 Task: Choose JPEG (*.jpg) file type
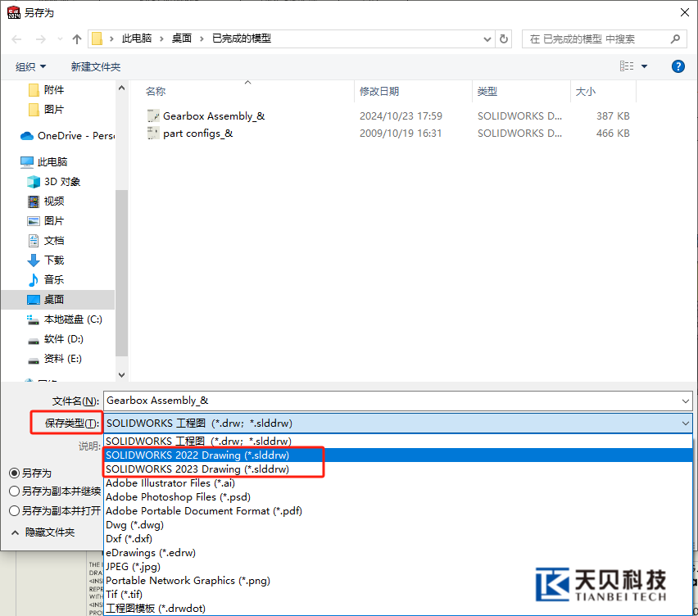(398, 567)
